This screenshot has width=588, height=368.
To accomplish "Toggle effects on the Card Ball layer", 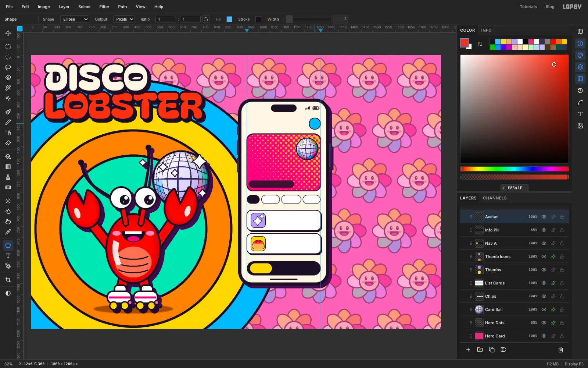I will pyautogui.click(x=553, y=309).
